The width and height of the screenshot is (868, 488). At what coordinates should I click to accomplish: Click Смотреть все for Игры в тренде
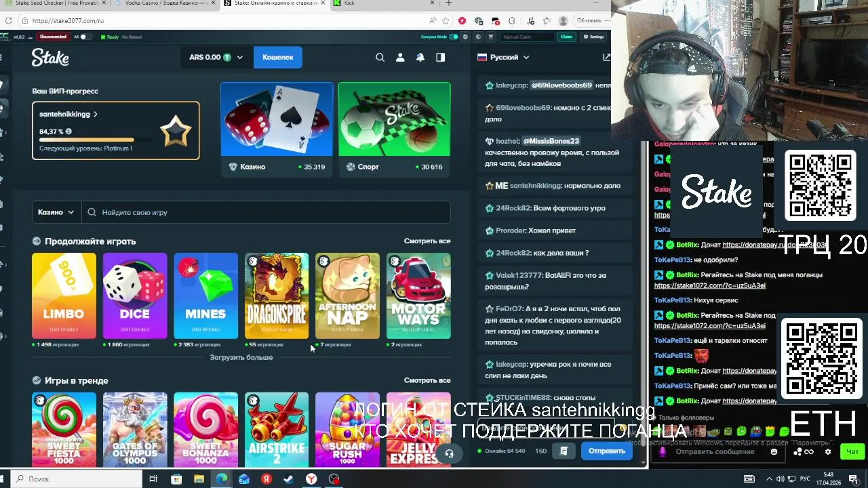tap(427, 380)
